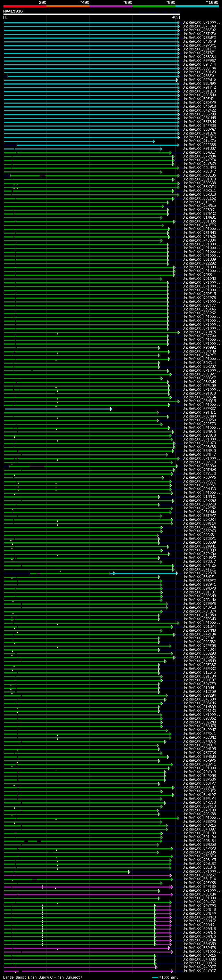Open hit UniRef100_A9PGY1
The width and height of the screenshot is (222, 980).
coord(199,46)
